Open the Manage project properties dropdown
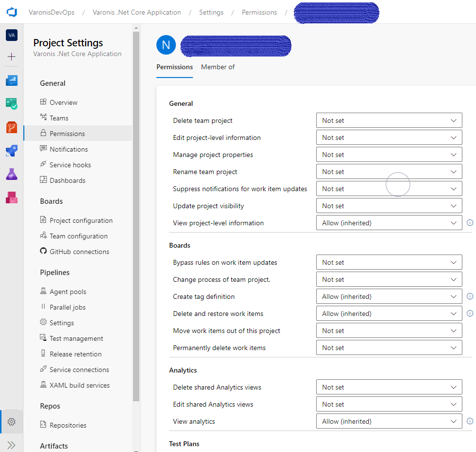 click(389, 154)
